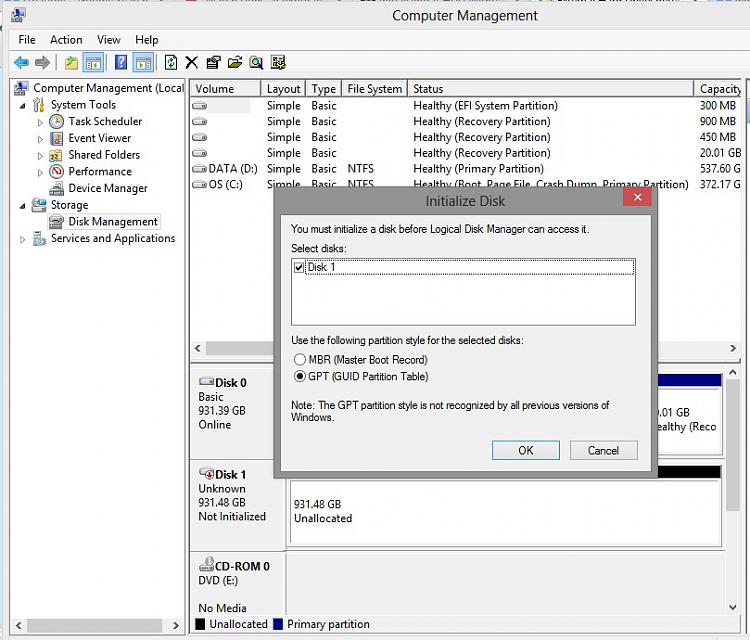Expand the Event Viewer node
Viewport: 750px width, 640px height.
(40, 139)
